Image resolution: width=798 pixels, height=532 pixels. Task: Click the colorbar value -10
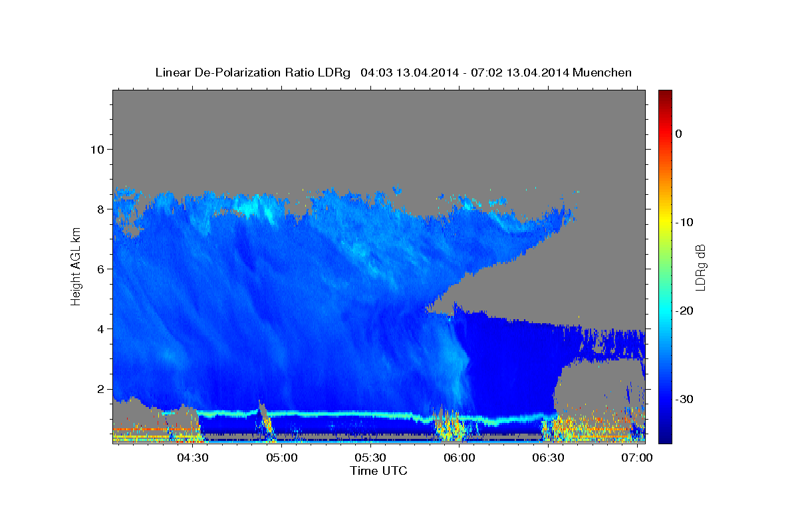[x=686, y=222]
